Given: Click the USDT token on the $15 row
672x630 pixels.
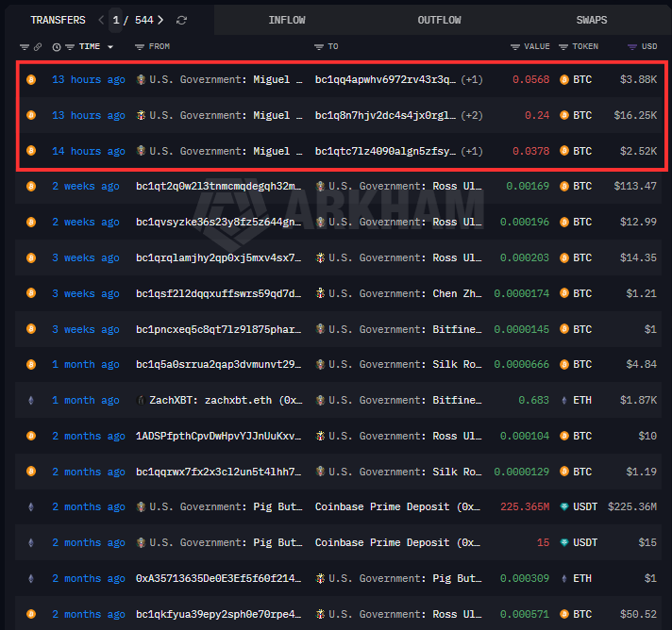Looking at the screenshot, I should (x=579, y=542).
